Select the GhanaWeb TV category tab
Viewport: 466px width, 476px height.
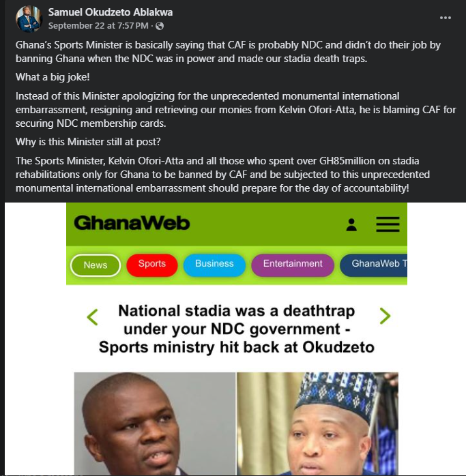374,265
